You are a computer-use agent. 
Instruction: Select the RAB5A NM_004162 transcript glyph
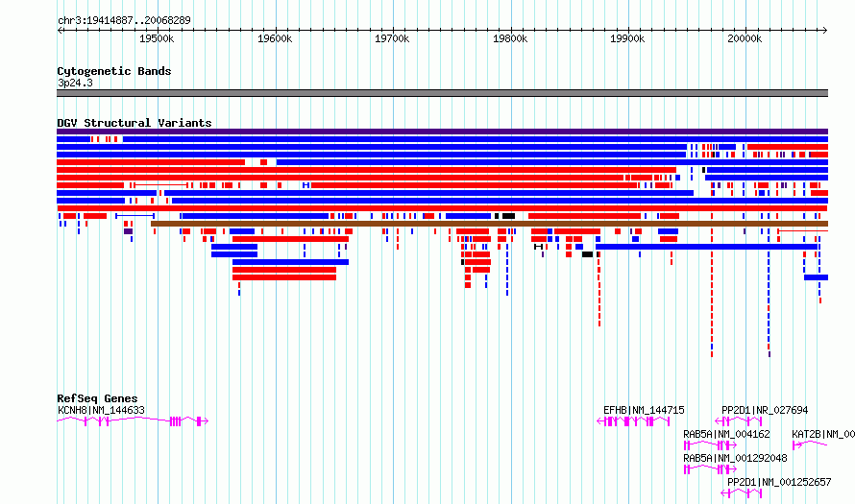pos(711,445)
